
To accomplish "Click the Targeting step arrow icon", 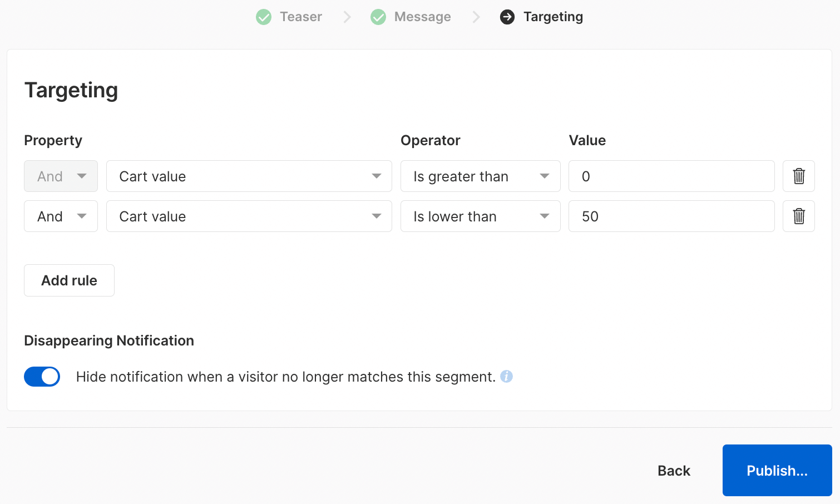I will (x=507, y=17).
